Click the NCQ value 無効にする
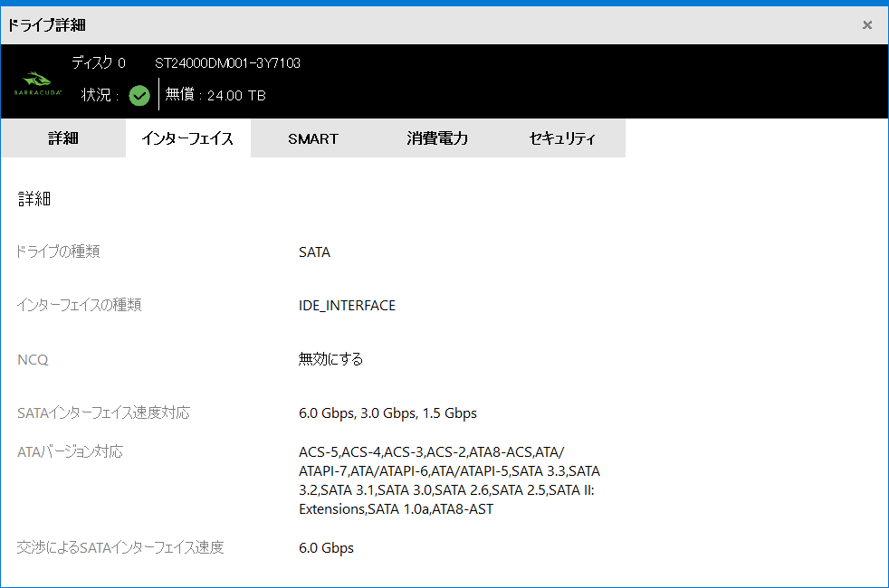Image resolution: width=889 pixels, height=588 pixels. point(330,359)
